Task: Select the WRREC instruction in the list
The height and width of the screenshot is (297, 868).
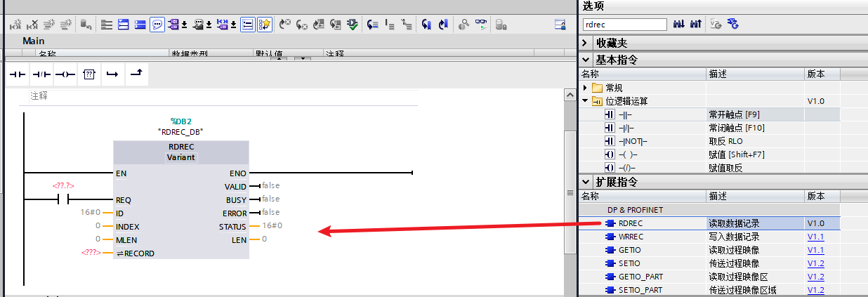Action: pyautogui.click(x=631, y=237)
